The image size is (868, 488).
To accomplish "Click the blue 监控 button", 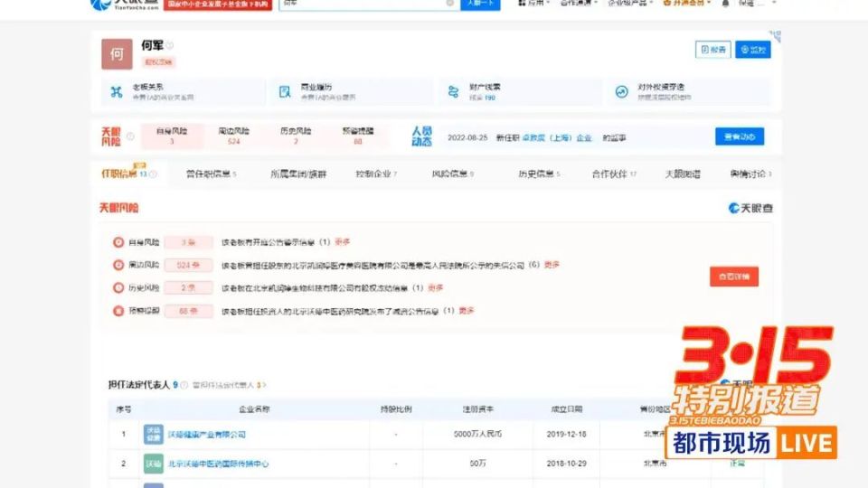I will 753,50.
